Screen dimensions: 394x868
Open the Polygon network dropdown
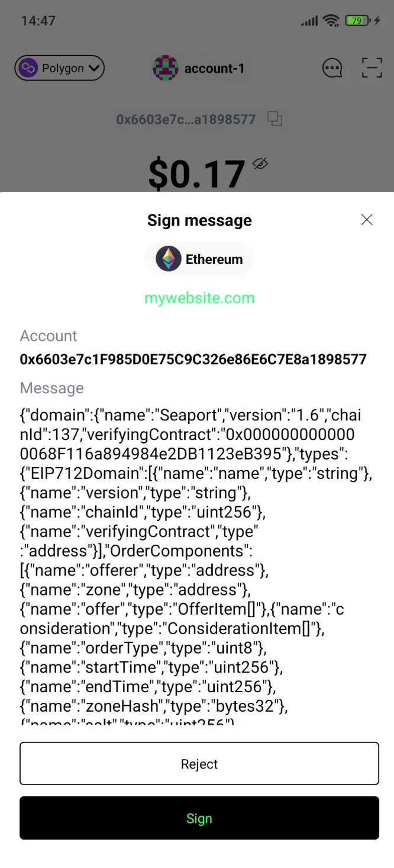pyautogui.click(x=59, y=68)
